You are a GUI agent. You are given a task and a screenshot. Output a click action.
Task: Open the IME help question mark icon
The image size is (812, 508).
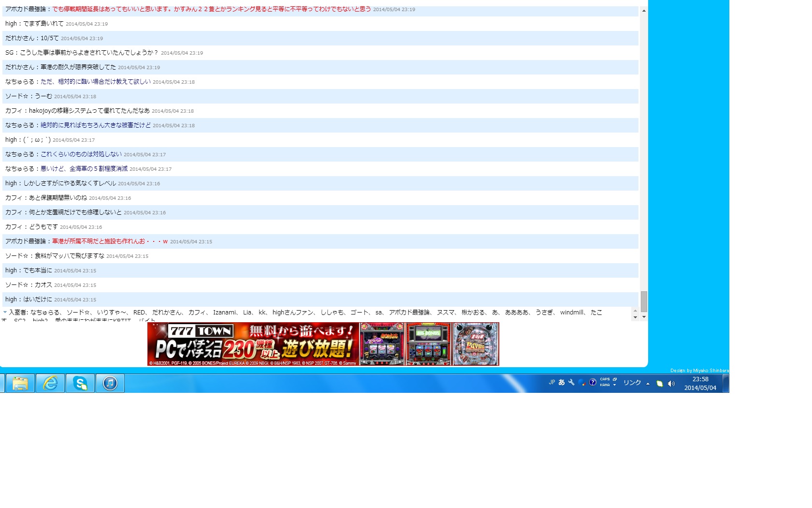pos(593,382)
